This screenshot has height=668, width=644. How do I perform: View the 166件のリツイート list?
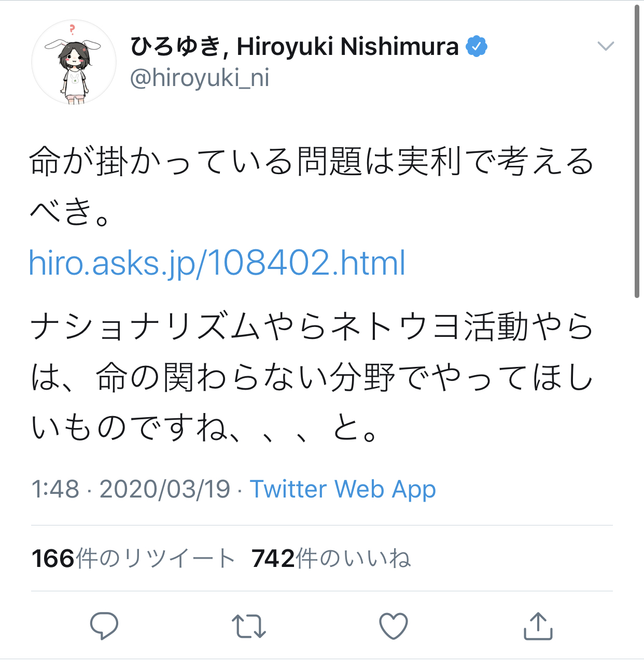click(133, 559)
